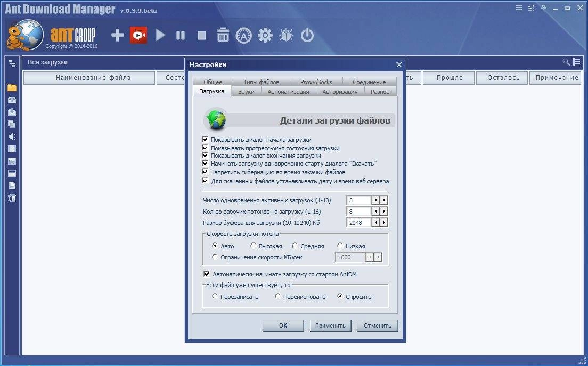Select the images sidebar category icon
Screen dimensions: 588x366
coord(12,161)
